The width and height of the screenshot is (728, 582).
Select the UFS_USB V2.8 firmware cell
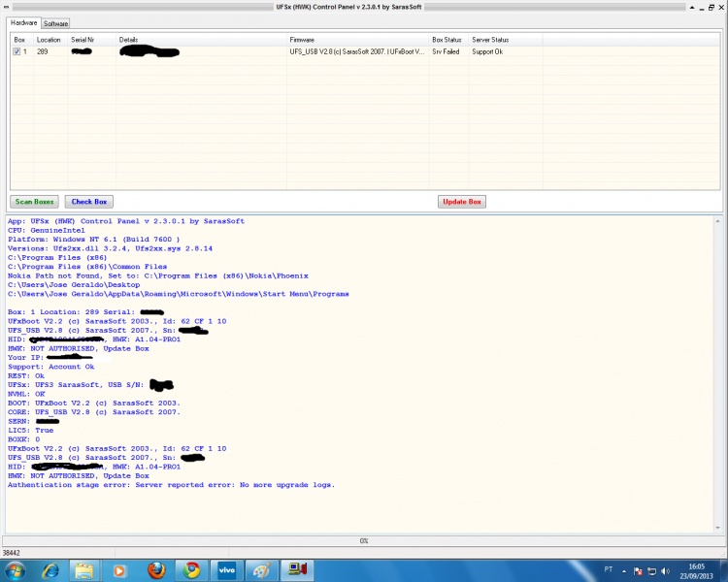356,51
